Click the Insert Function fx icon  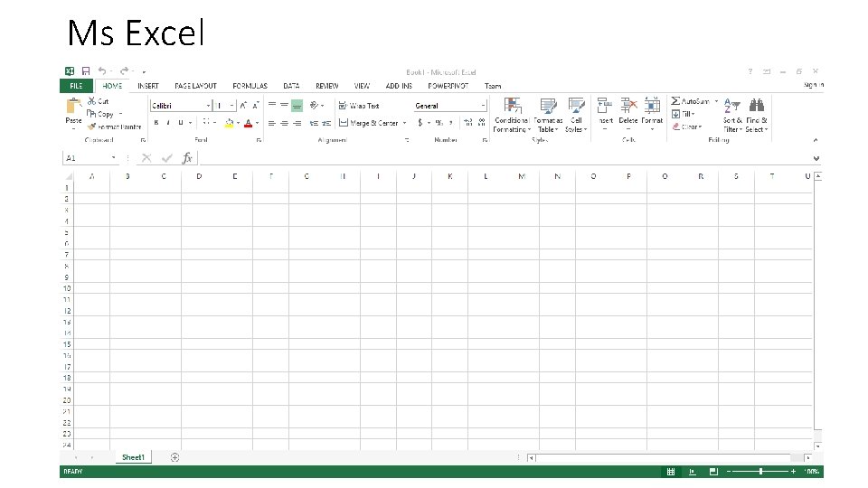(187, 158)
